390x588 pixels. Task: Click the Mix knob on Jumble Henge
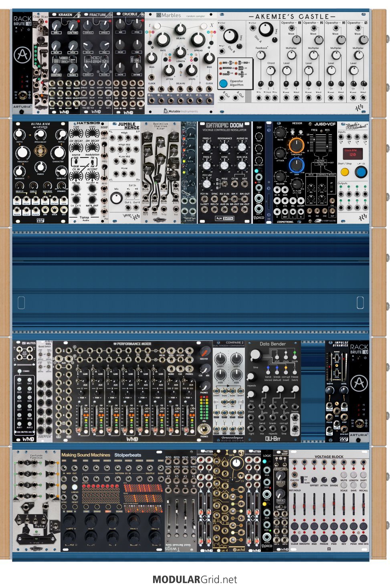click(x=117, y=198)
